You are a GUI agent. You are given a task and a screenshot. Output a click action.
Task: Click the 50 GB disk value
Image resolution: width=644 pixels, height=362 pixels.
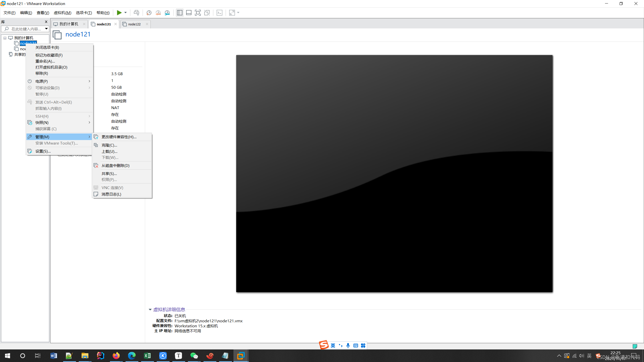[116, 87]
